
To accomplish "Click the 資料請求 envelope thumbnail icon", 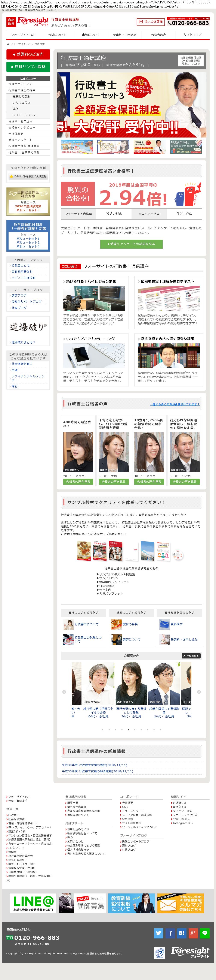I will [164, 624].
